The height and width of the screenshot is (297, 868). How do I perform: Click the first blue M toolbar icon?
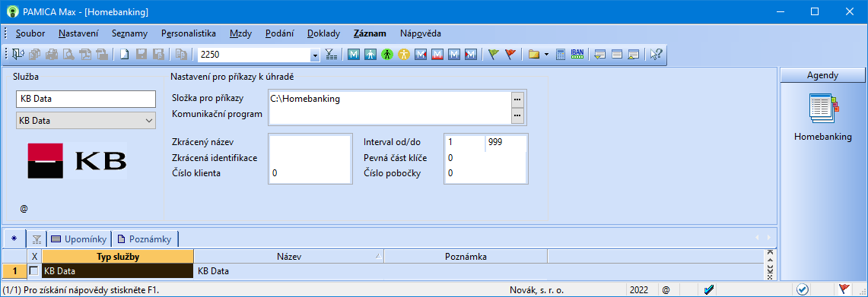click(354, 54)
